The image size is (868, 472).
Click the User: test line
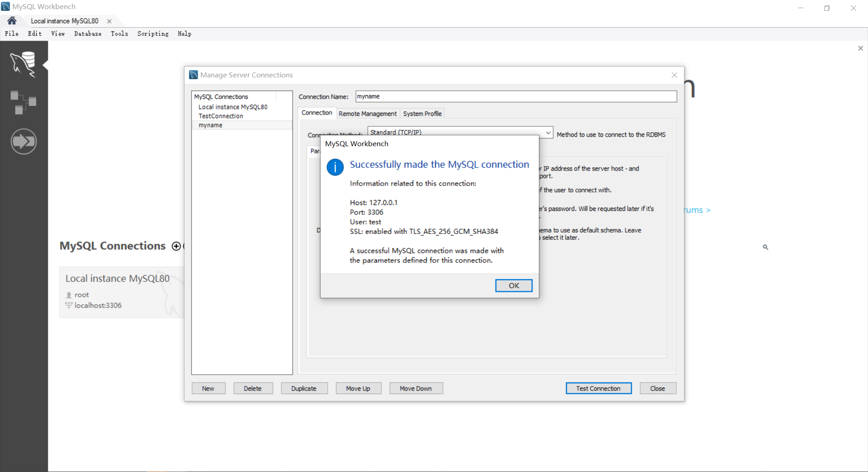(365, 222)
